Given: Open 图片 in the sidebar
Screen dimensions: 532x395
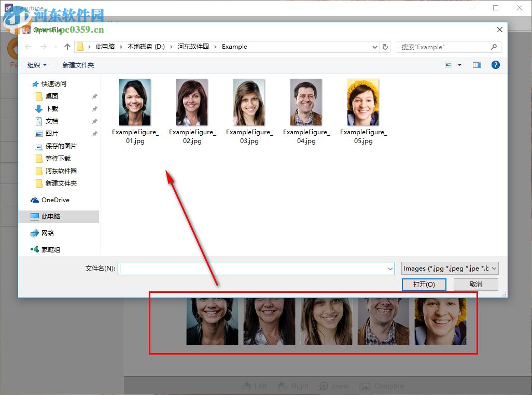Looking at the screenshot, I should click(x=51, y=134).
